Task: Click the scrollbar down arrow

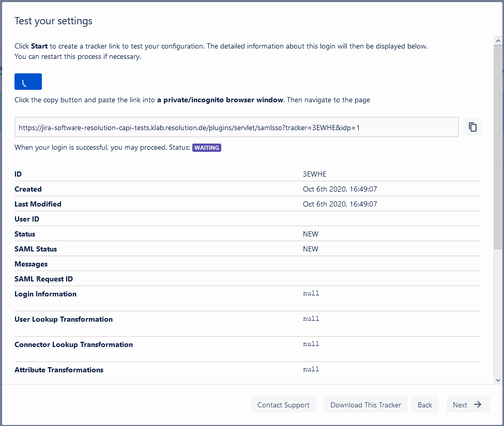Action: 497,380
